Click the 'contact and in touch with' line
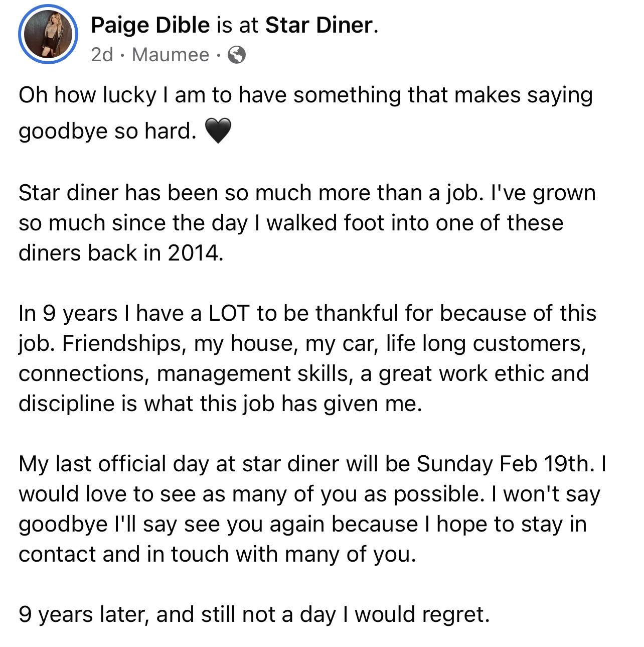Image resolution: width=644 pixels, height=647 pixels. click(218, 555)
